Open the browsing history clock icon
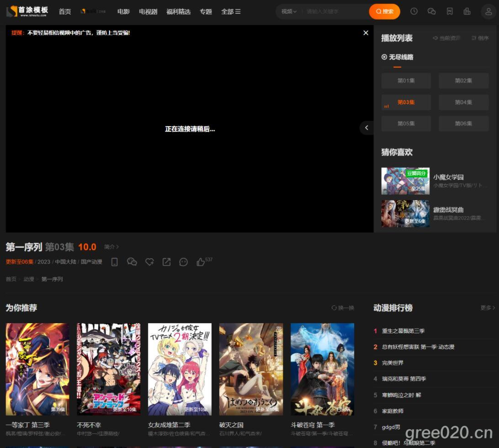 coord(414,11)
